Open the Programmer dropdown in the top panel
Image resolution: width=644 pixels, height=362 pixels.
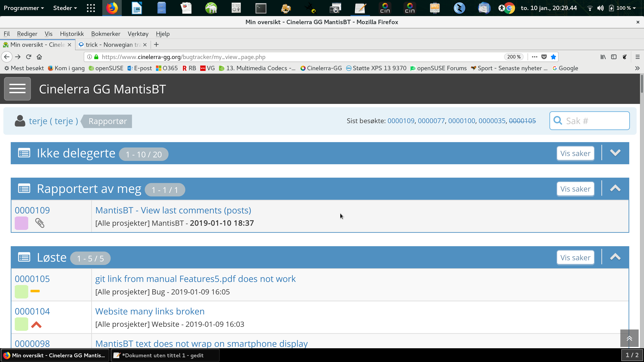[x=24, y=8]
